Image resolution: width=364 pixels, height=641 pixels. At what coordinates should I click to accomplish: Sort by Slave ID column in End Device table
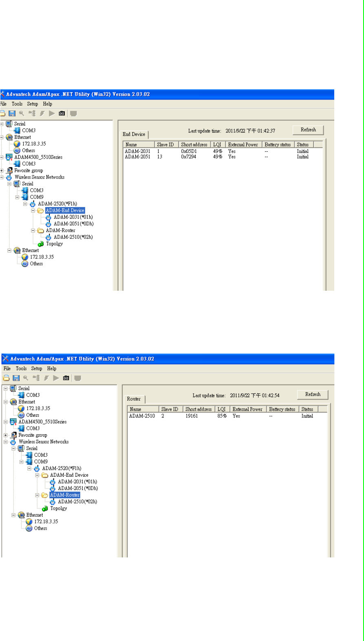[x=166, y=145]
